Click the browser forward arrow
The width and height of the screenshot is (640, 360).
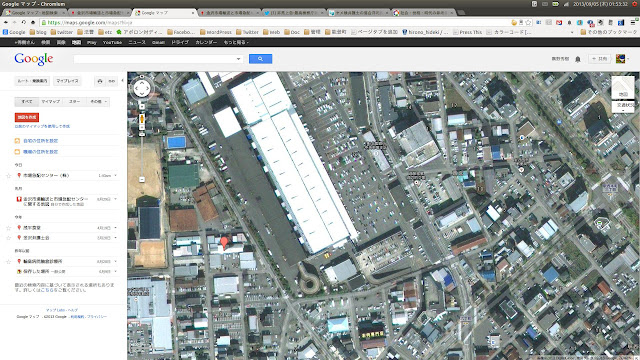click(15, 22)
